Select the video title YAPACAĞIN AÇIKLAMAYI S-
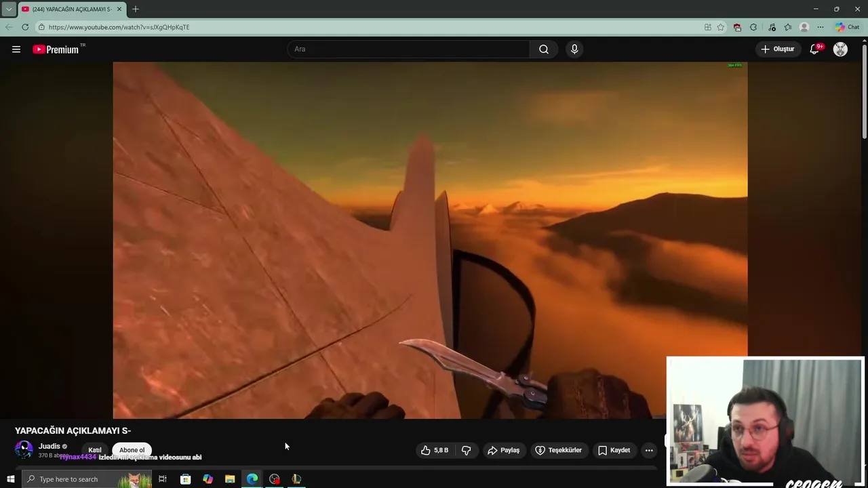 pyautogui.click(x=73, y=430)
